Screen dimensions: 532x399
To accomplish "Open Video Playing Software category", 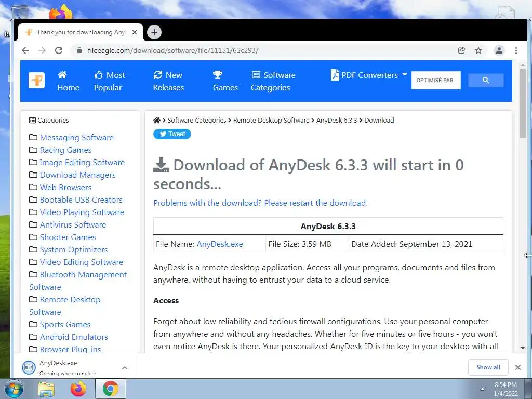I will coord(82,212).
